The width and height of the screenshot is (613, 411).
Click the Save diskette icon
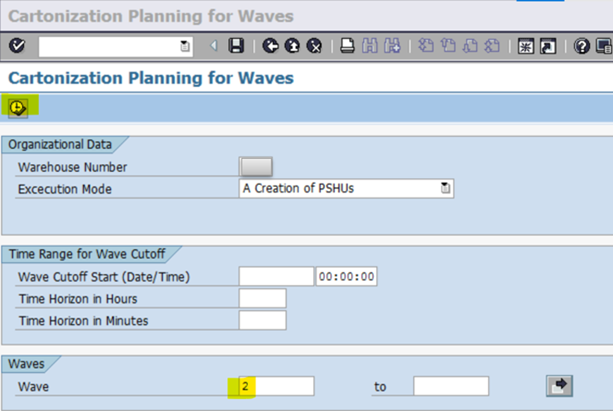(x=236, y=46)
